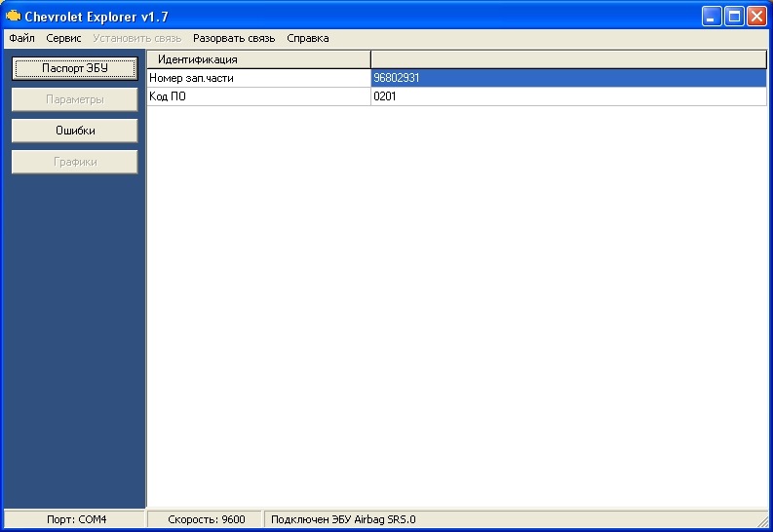Select the Код ПО row label
The width and height of the screenshot is (773, 532).
pos(259,96)
